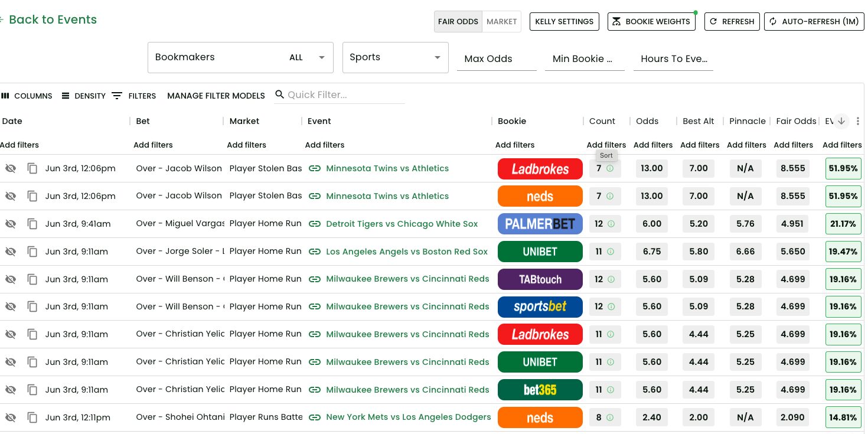Click the 14.81% EV cell

coord(843,417)
